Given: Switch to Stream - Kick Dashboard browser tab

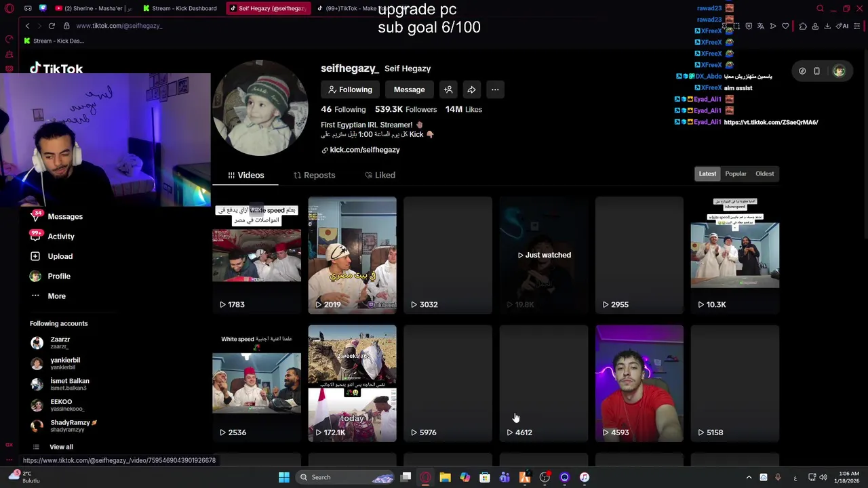Looking at the screenshot, I should click(180, 8).
